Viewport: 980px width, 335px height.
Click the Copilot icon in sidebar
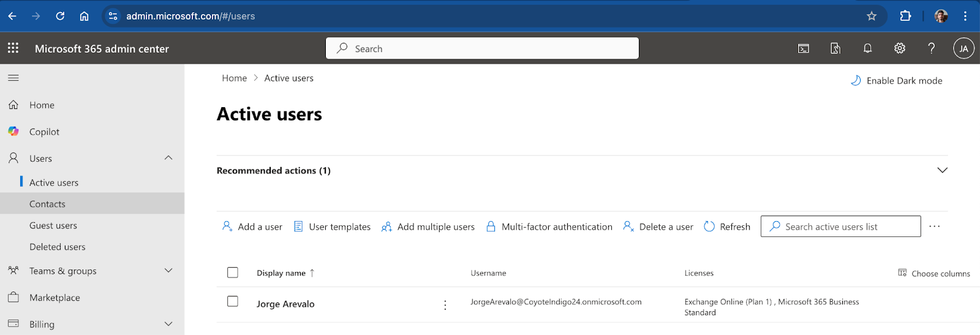(13, 131)
